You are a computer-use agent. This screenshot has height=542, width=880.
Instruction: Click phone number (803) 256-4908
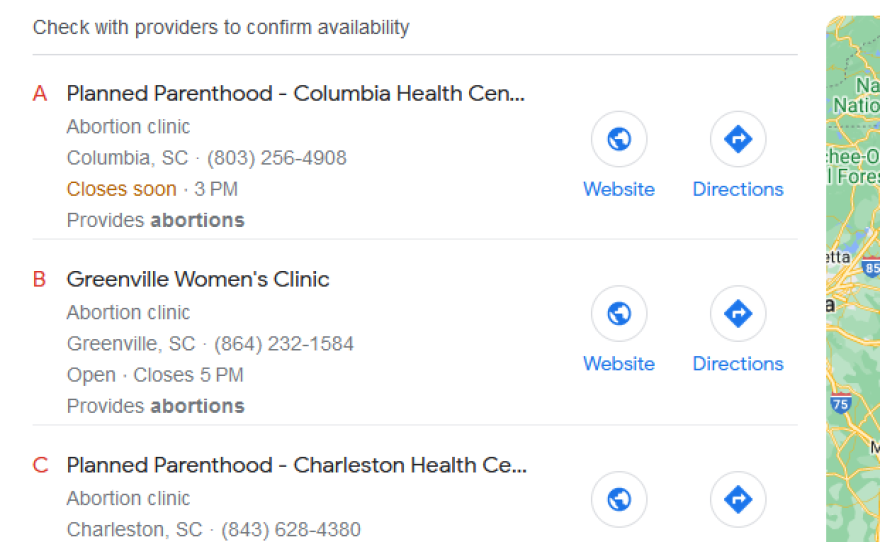[277, 158]
